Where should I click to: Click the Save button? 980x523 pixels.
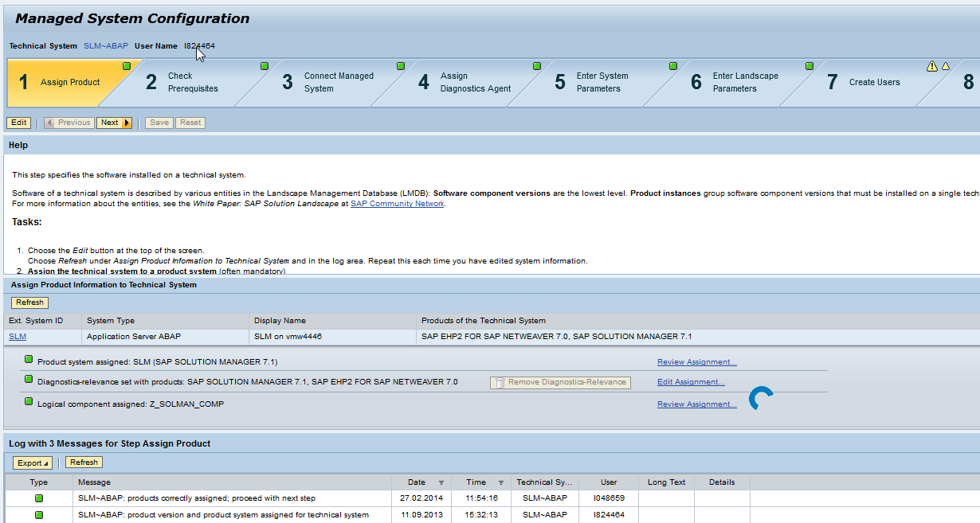pyautogui.click(x=159, y=123)
